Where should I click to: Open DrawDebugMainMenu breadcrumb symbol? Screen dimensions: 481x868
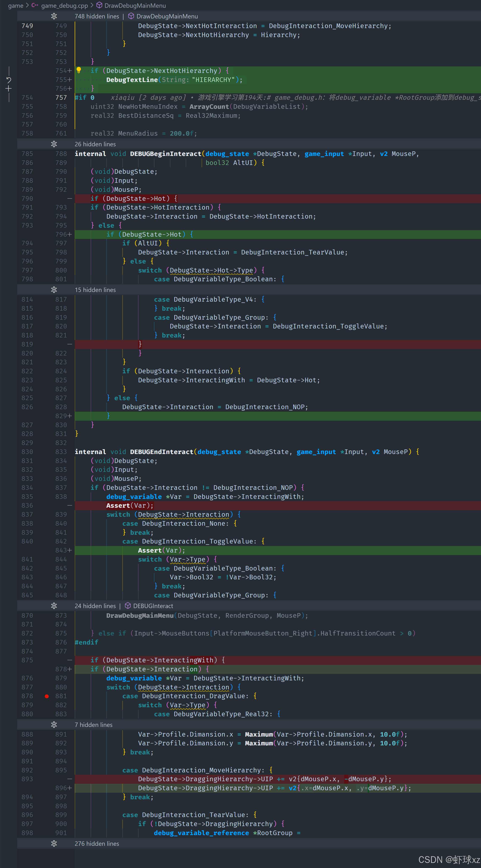click(135, 5)
